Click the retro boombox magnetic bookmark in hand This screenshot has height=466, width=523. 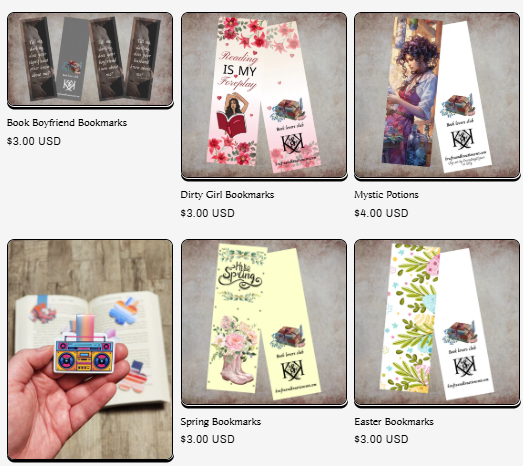tap(84, 350)
